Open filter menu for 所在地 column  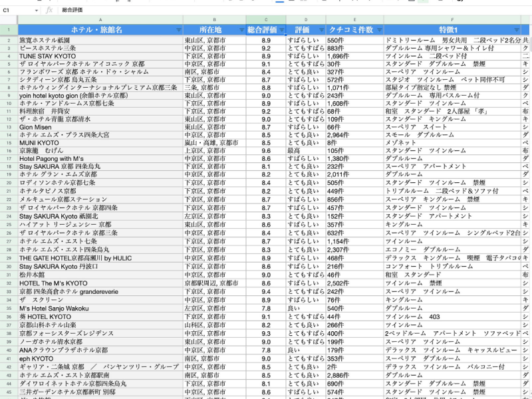pos(241,30)
